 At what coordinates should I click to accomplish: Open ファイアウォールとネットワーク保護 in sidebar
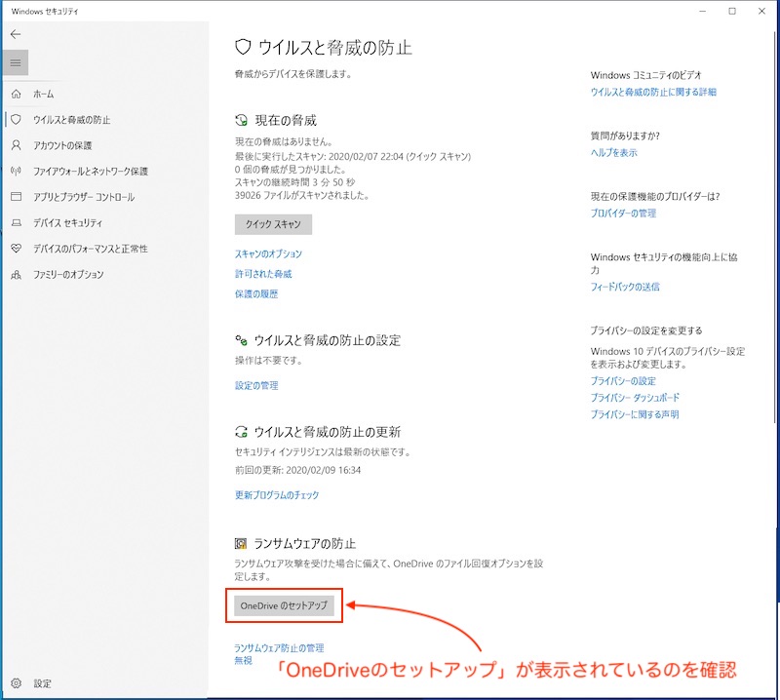pyautogui.click(x=91, y=172)
